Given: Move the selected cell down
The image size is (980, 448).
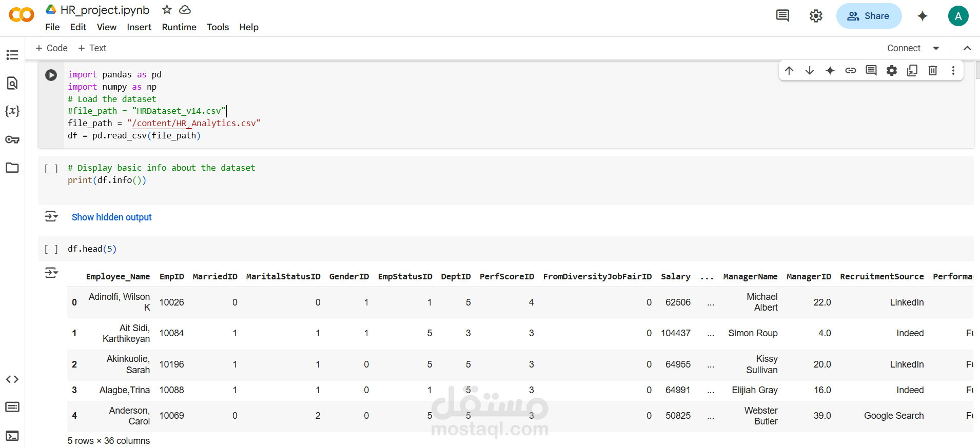Looking at the screenshot, I should (810, 71).
